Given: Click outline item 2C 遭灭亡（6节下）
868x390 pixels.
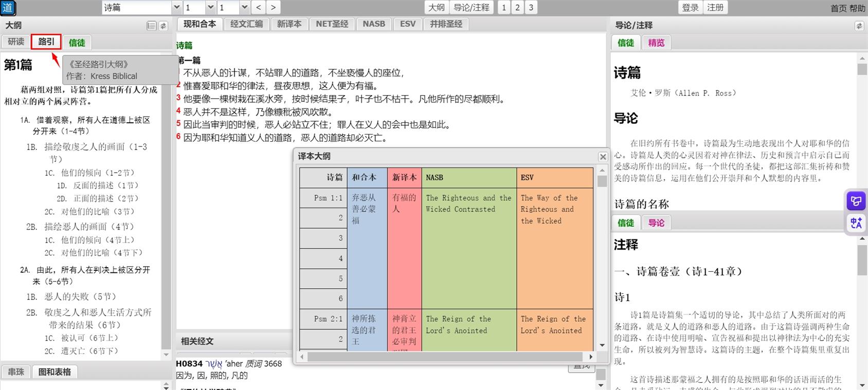Looking at the screenshot, I should pyautogui.click(x=81, y=351).
